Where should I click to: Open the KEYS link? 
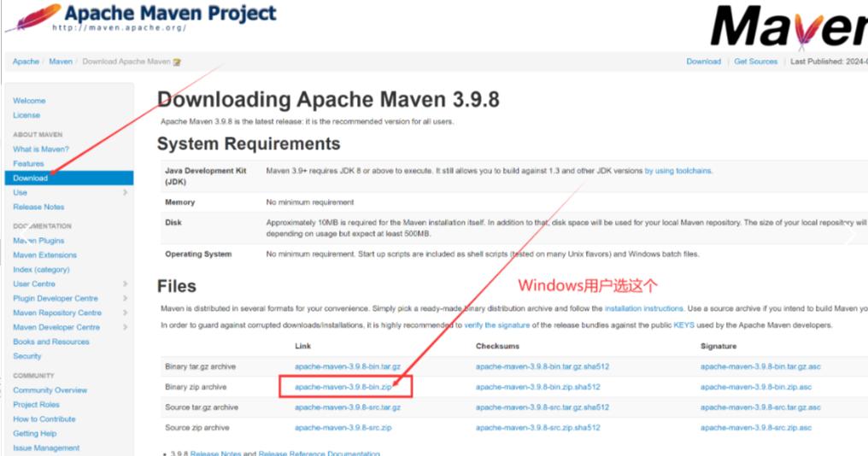pos(683,324)
